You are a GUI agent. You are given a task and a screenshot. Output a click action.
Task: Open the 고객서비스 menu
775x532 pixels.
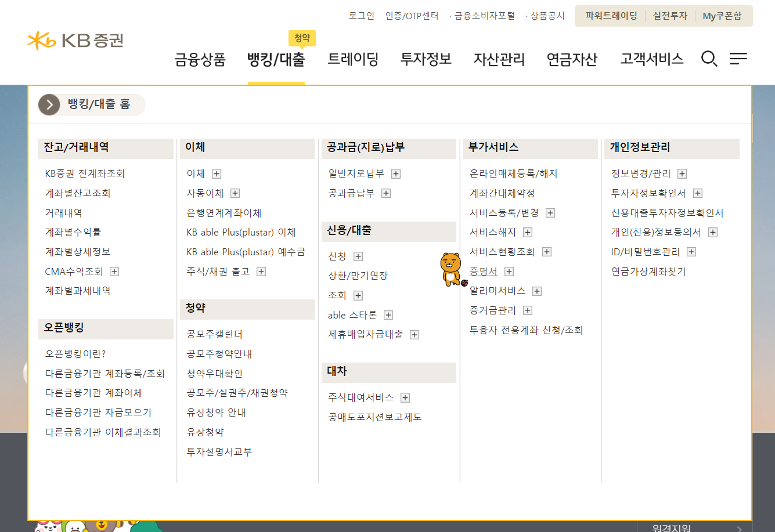tap(651, 59)
